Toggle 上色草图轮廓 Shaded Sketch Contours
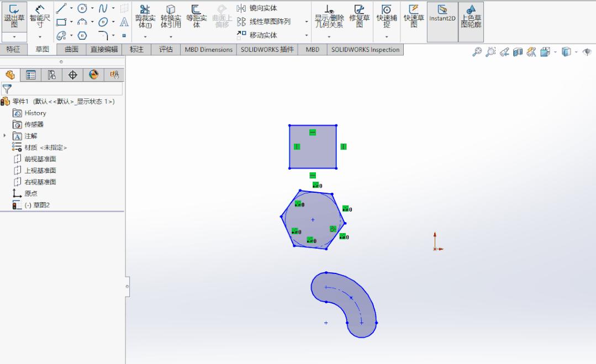 pos(471,19)
